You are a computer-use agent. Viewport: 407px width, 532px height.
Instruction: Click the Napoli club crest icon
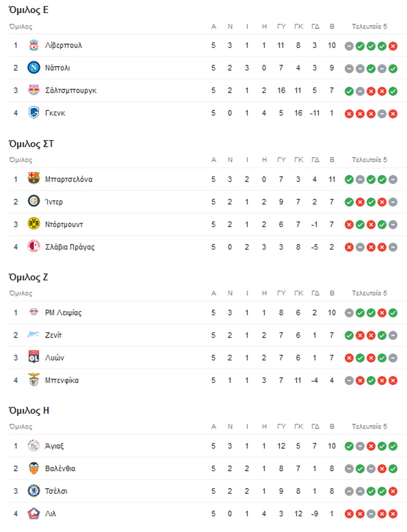[34, 68]
